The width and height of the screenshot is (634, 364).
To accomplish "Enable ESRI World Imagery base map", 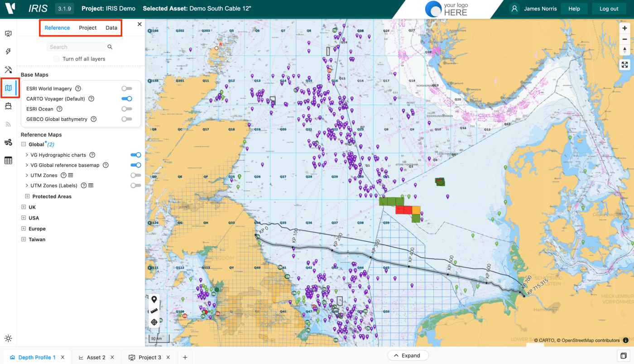I will pyautogui.click(x=127, y=89).
